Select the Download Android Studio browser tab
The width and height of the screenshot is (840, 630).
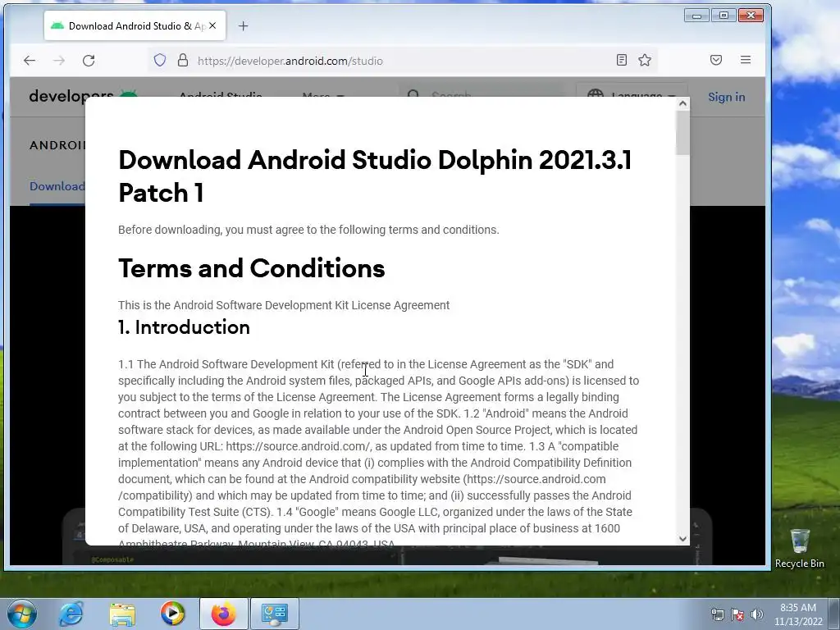(x=135, y=25)
